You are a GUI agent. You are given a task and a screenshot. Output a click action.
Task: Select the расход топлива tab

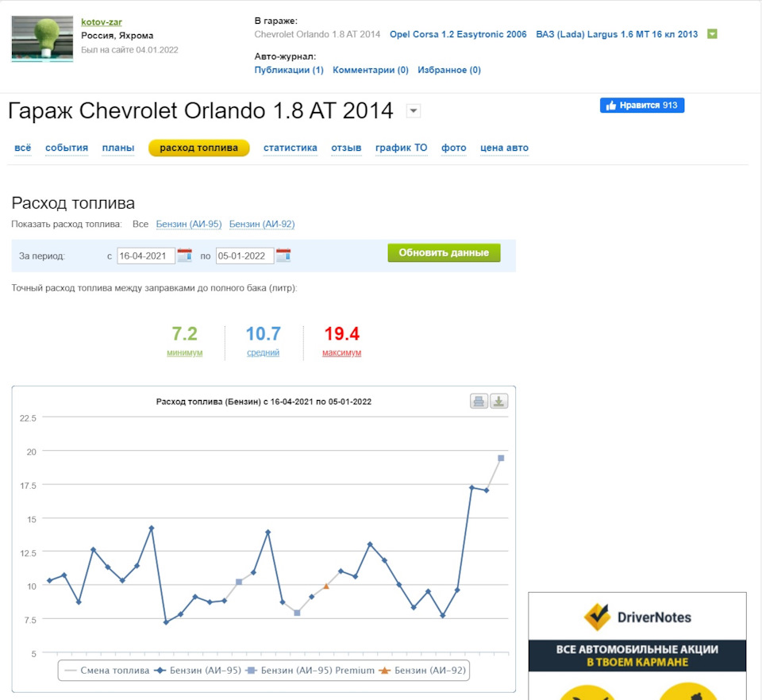(x=198, y=148)
